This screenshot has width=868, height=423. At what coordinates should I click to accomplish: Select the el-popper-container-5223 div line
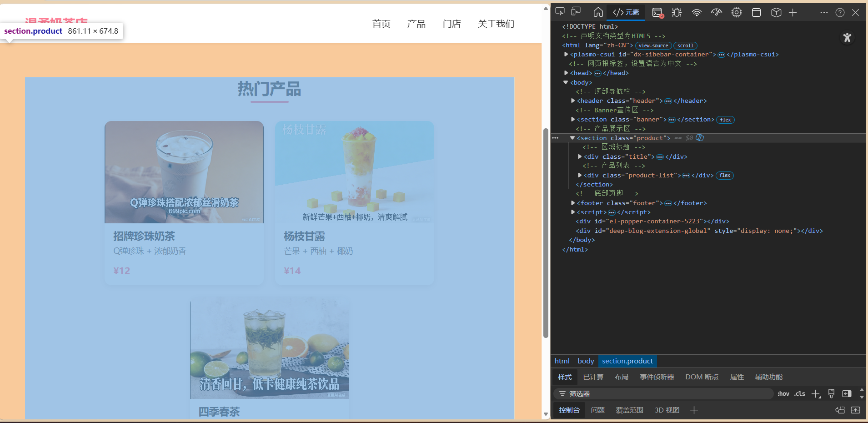(652, 221)
